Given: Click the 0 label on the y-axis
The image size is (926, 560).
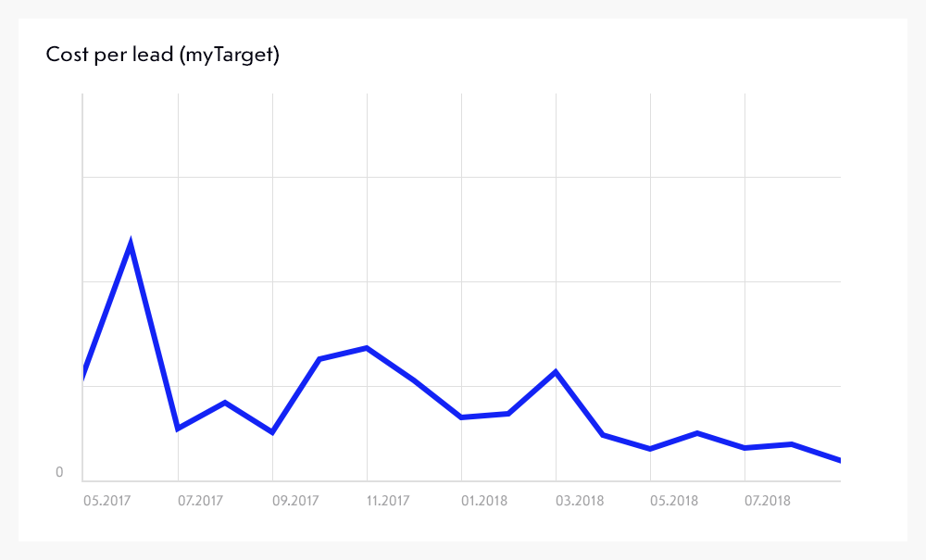Looking at the screenshot, I should coord(59,473).
